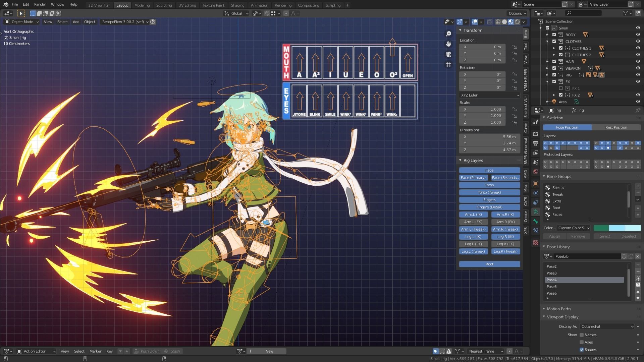The height and width of the screenshot is (362, 644).
Task: Click the middle light blue bone group color swatch
Action: (x=617, y=228)
